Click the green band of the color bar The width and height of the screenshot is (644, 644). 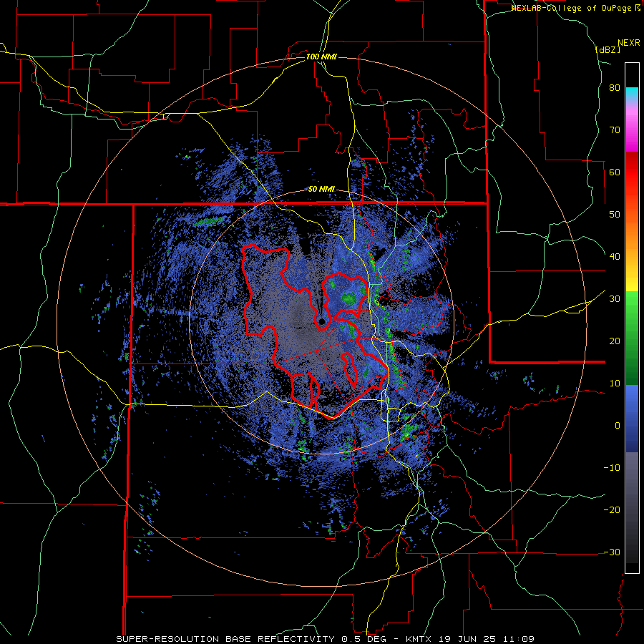tap(632, 338)
